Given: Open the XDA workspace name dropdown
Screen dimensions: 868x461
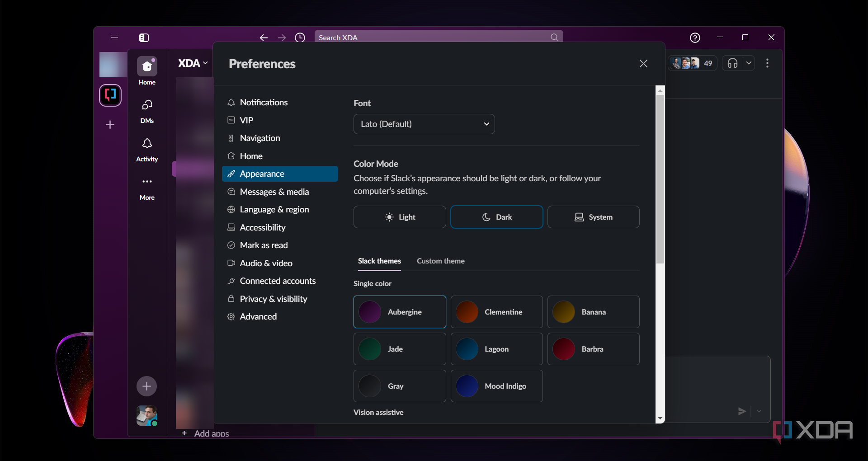Looking at the screenshot, I should click(x=193, y=63).
